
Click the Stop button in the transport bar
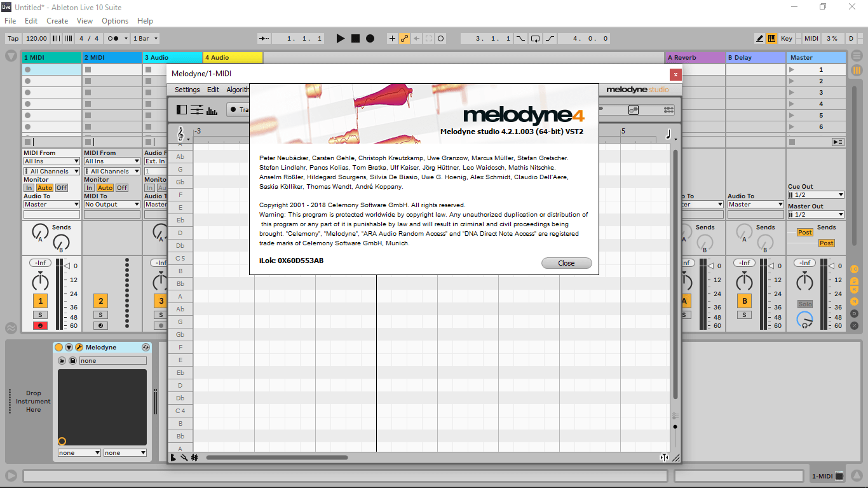355,38
